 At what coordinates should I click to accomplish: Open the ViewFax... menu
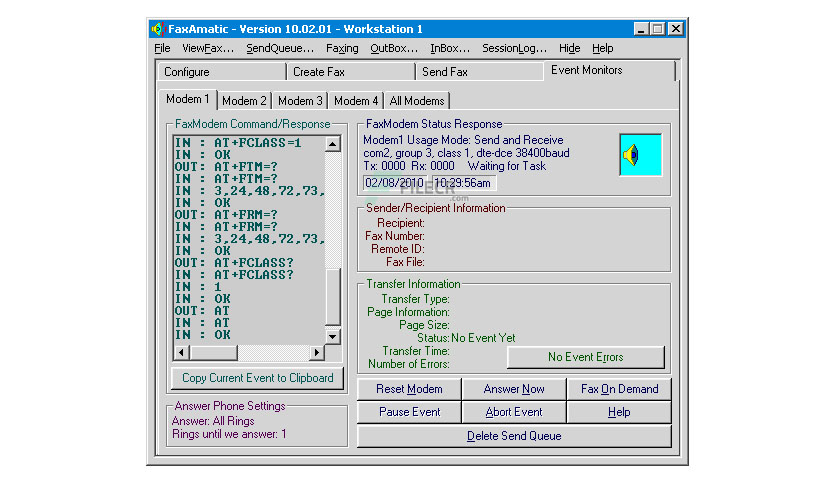click(x=208, y=49)
